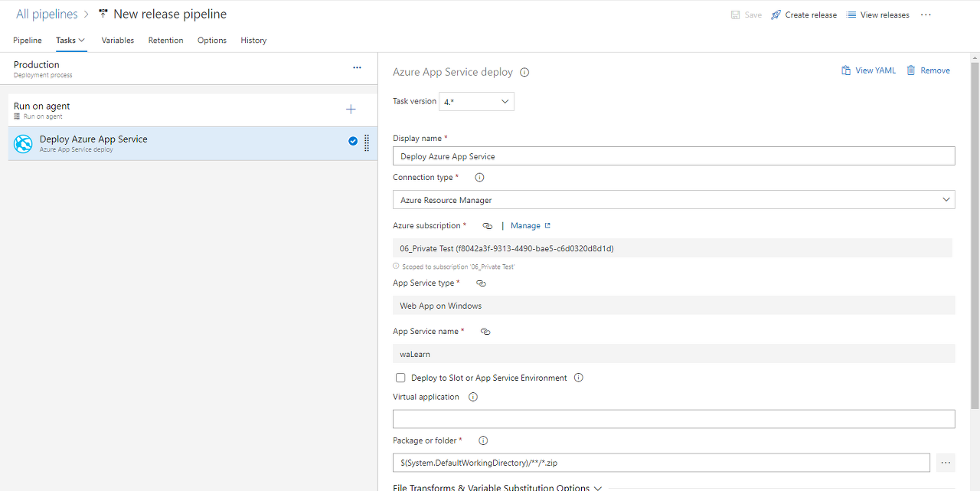Click the Create release rocket icon
Image resolution: width=980 pixels, height=491 pixels.
[x=776, y=15]
